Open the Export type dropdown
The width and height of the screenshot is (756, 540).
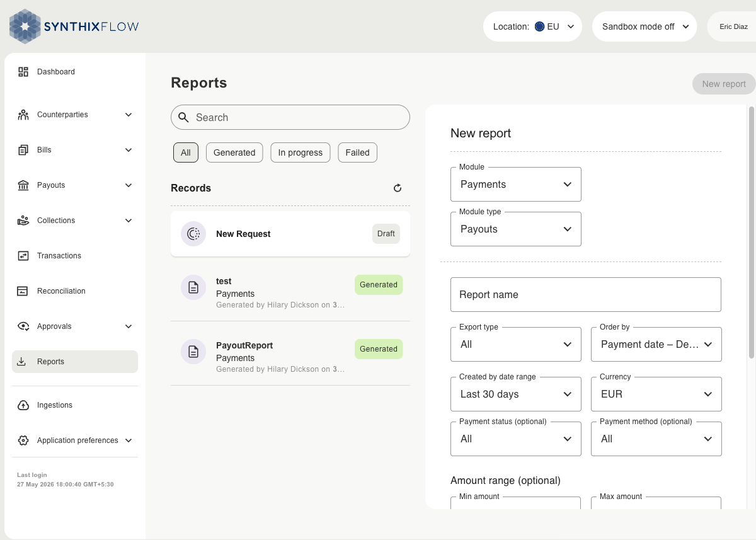(x=516, y=345)
